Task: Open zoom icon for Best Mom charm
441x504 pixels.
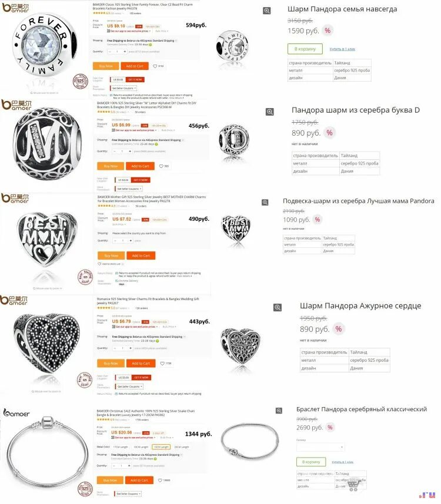Action: [x=265, y=202]
